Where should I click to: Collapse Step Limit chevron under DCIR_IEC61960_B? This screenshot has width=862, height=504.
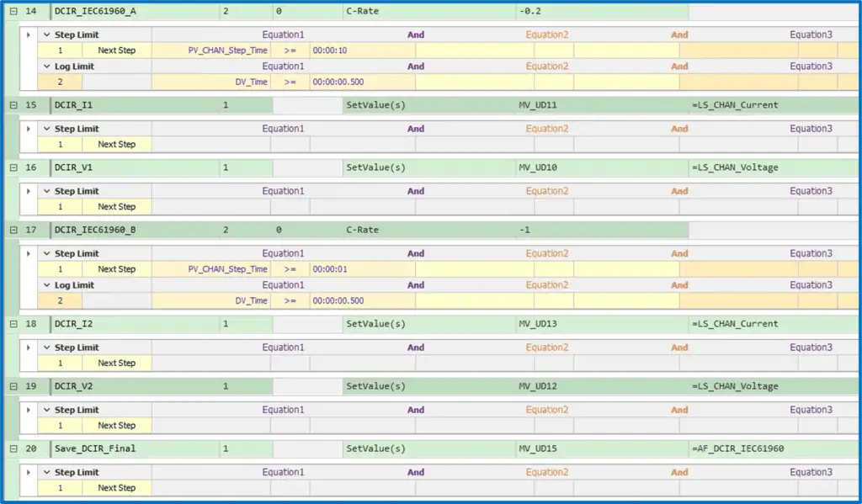click(47, 253)
